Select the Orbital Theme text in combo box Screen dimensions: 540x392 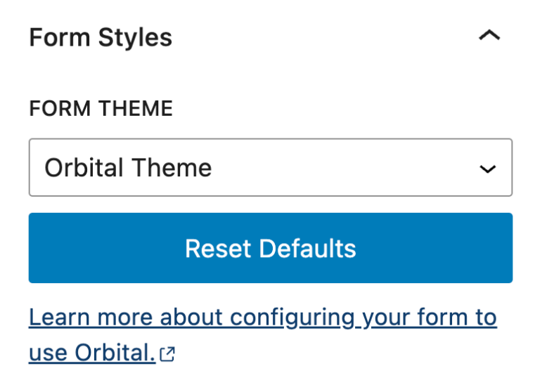click(128, 168)
